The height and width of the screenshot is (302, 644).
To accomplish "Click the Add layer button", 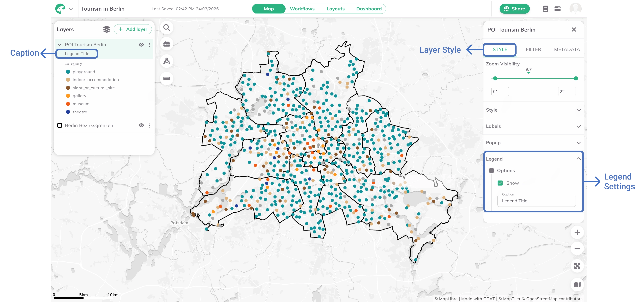I will tap(133, 29).
